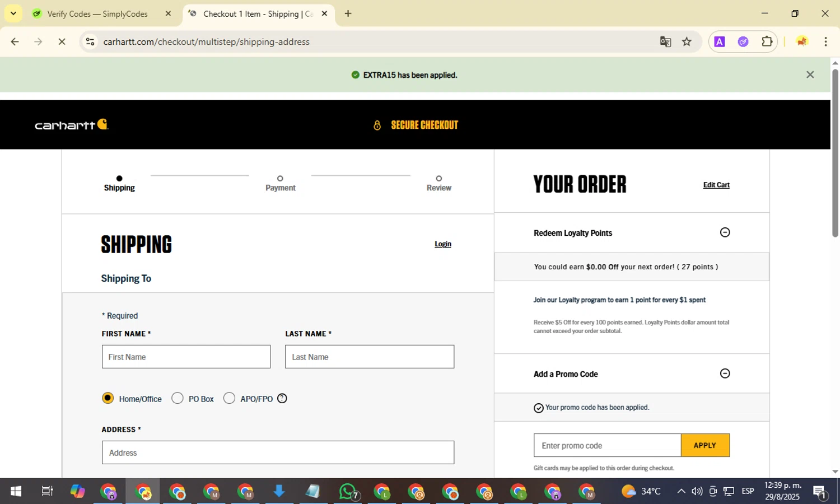This screenshot has height=504, width=840.
Task: Select the PO Box address type
Action: tap(178, 398)
